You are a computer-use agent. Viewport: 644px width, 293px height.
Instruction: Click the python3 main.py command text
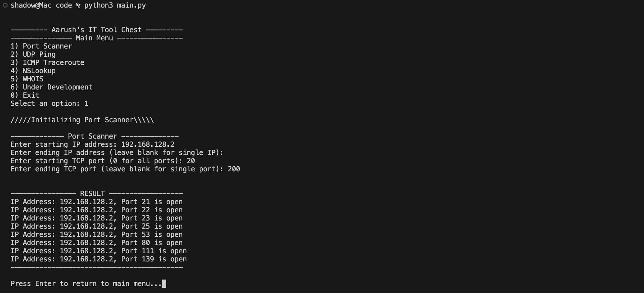[x=115, y=5]
